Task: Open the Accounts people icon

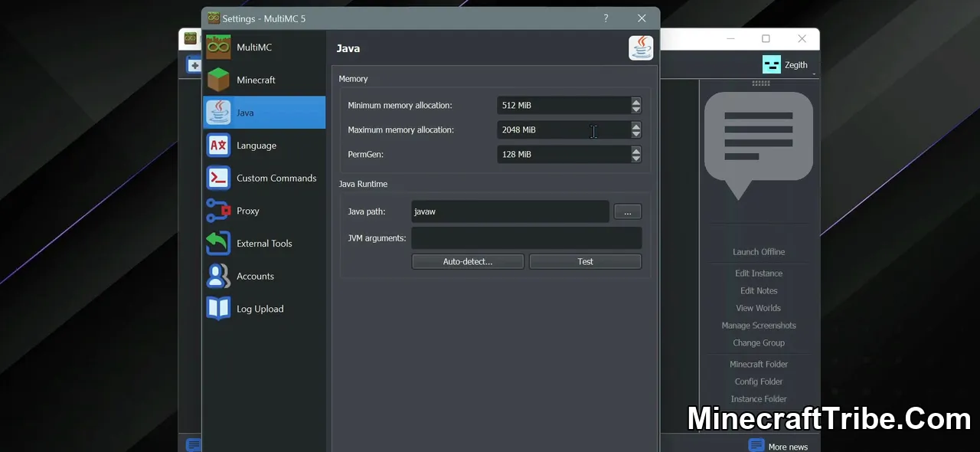Action: (x=219, y=276)
